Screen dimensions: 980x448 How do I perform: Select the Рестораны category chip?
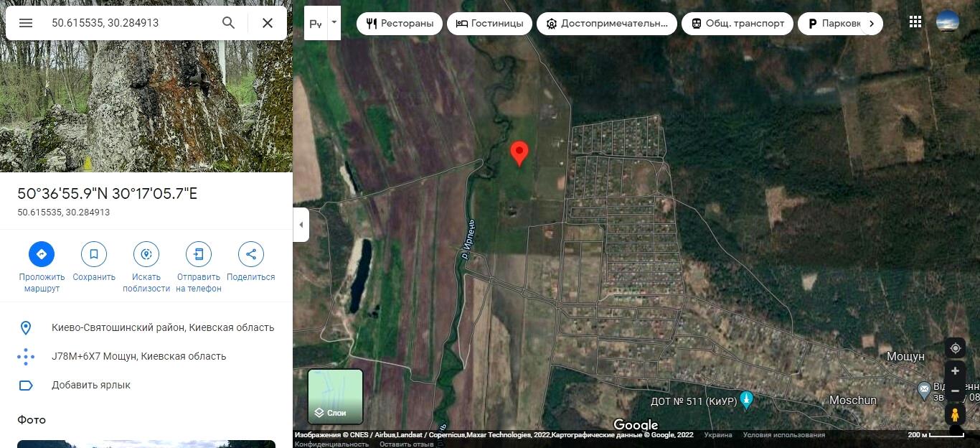tap(400, 24)
